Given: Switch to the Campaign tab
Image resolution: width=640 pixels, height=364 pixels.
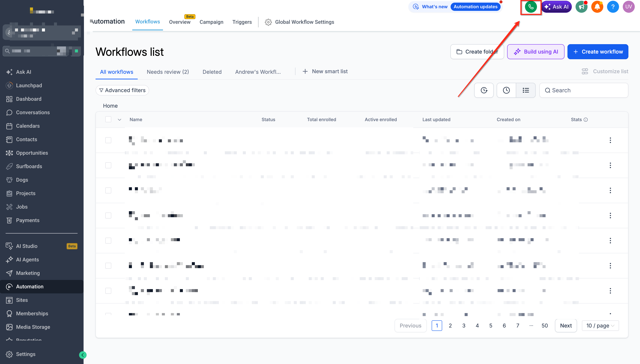Looking at the screenshot, I should 211,22.
